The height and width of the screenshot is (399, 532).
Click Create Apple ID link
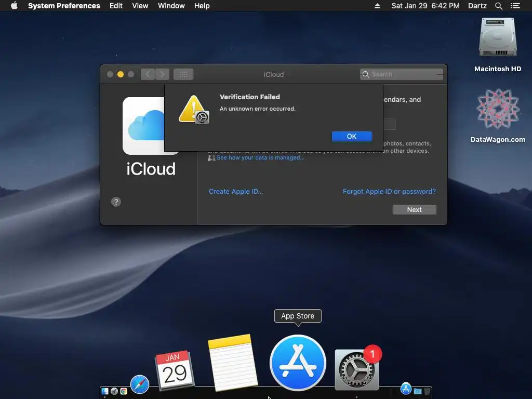(x=236, y=191)
